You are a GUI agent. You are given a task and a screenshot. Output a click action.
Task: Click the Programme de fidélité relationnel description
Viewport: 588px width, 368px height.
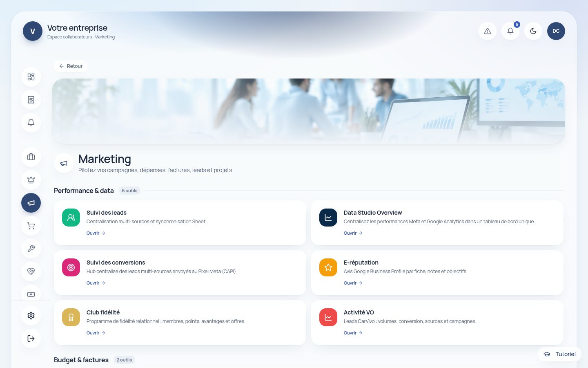166,321
